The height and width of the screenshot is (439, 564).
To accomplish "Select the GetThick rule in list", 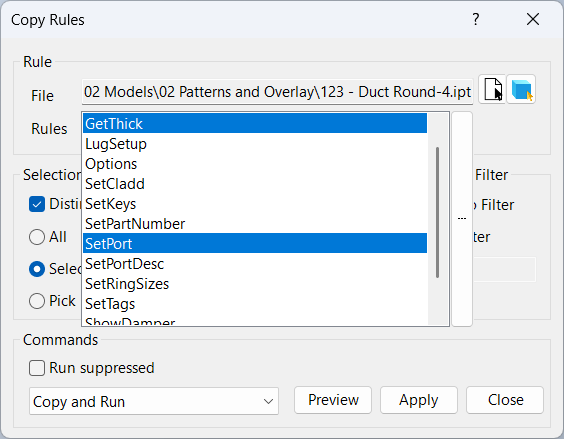I will 255,124.
